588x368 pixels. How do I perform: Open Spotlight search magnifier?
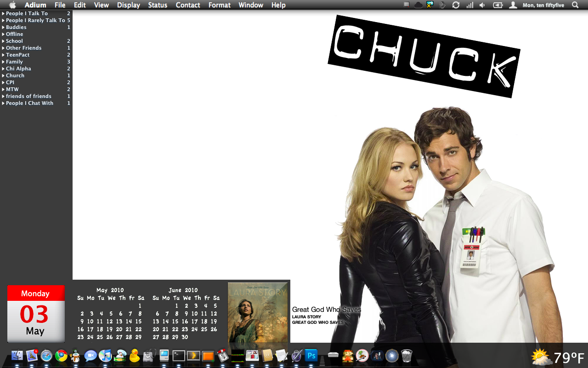(575, 5)
